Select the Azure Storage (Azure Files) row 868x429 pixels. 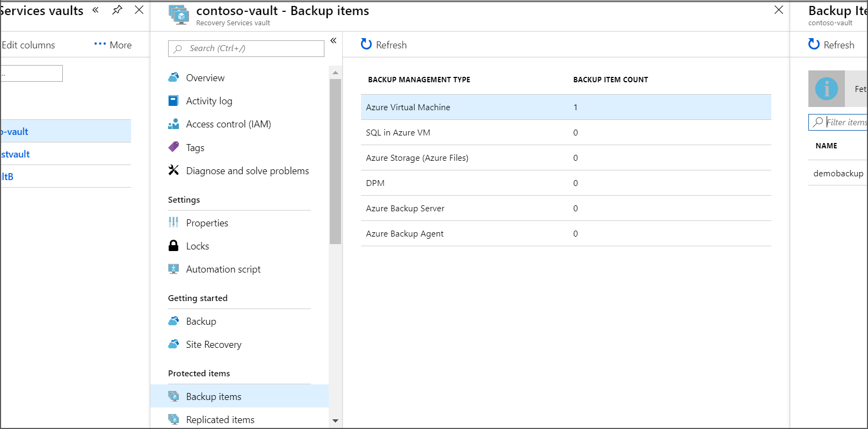(566, 158)
